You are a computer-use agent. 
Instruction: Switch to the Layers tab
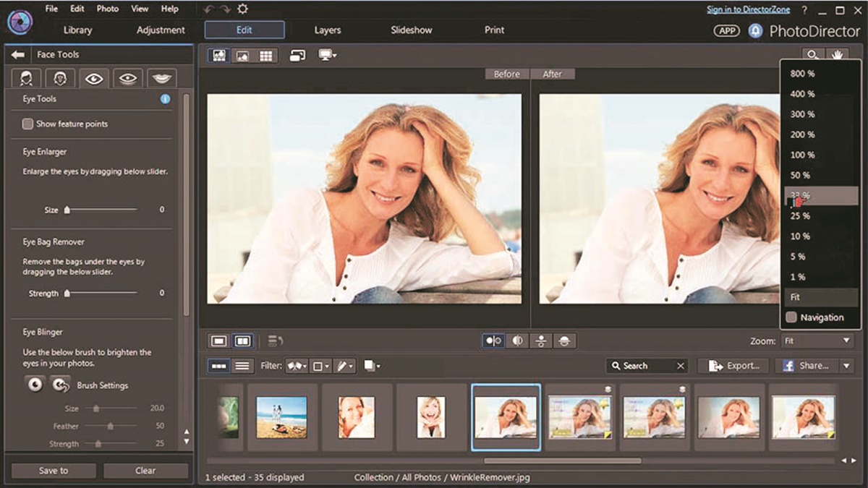[x=327, y=30]
